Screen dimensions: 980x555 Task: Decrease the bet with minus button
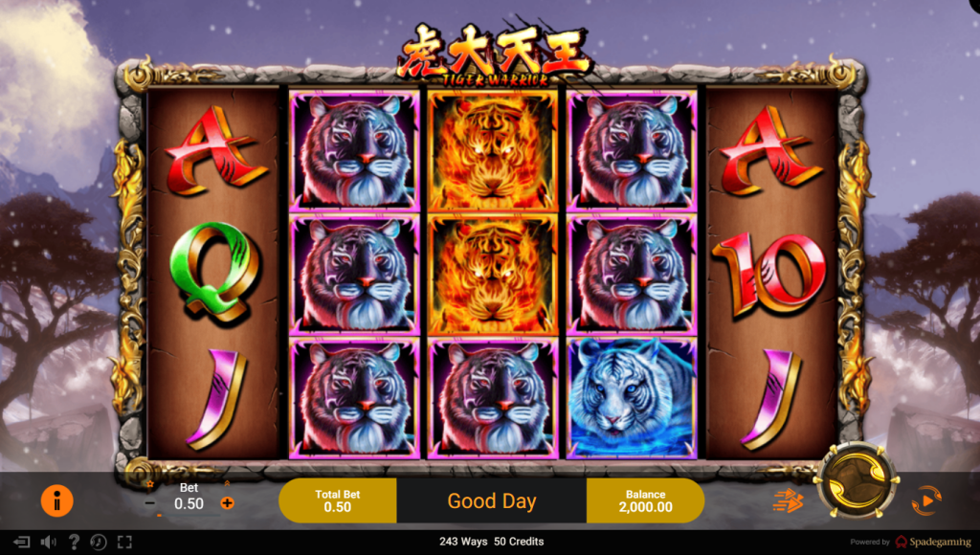[x=149, y=502]
